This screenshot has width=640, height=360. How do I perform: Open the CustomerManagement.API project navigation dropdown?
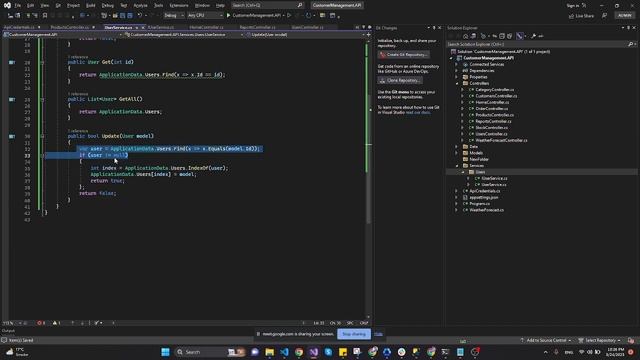[62, 35]
